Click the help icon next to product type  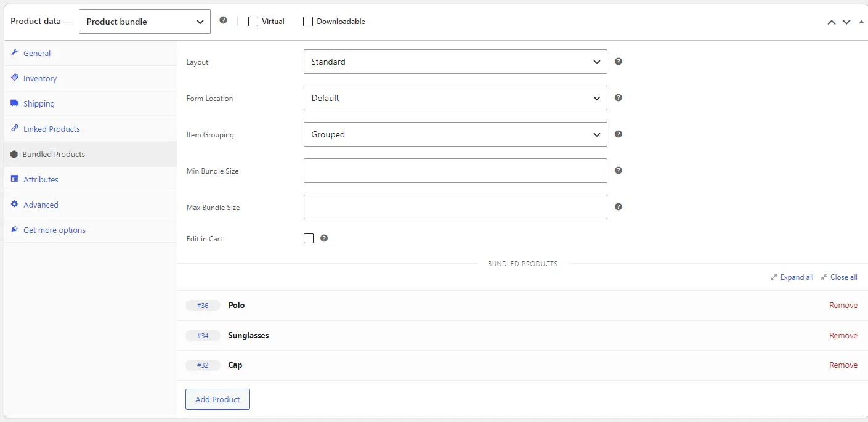[223, 20]
